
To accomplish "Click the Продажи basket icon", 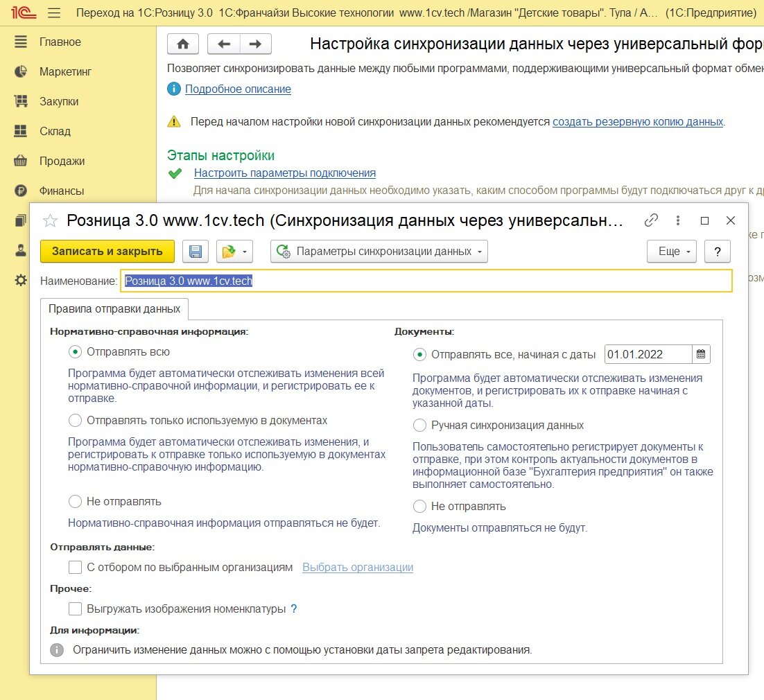I will tap(21, 161).
